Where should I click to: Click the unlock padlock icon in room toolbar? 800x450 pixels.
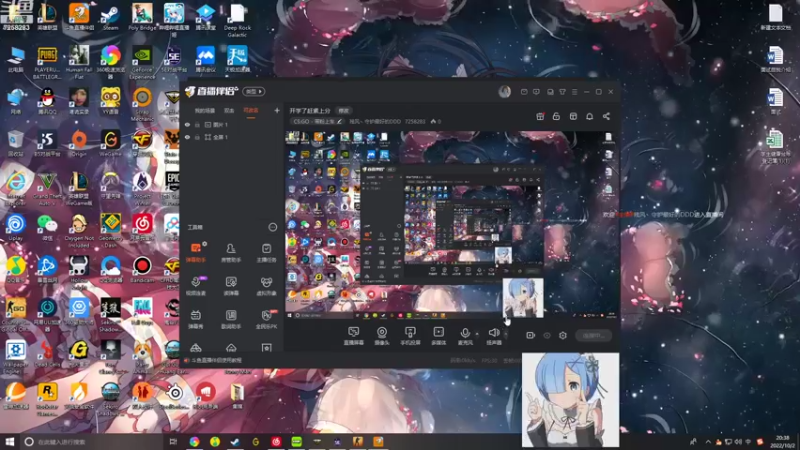[556, 116]
